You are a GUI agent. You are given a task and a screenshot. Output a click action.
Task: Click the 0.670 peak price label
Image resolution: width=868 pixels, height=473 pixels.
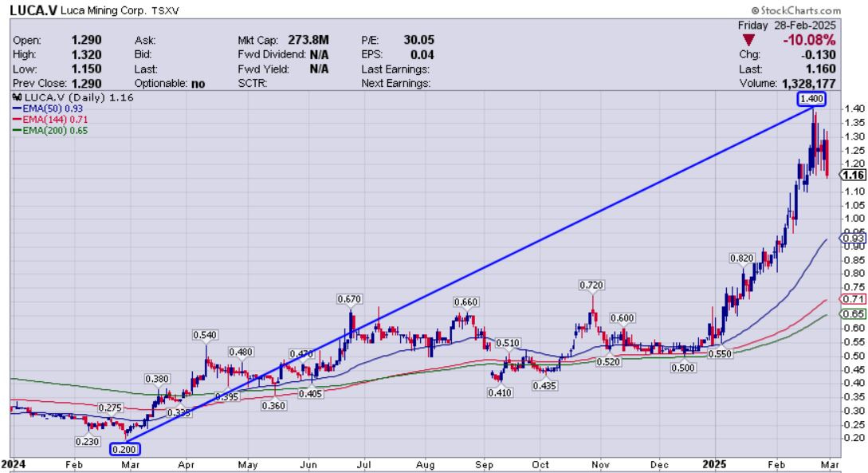tap(349, 299)
